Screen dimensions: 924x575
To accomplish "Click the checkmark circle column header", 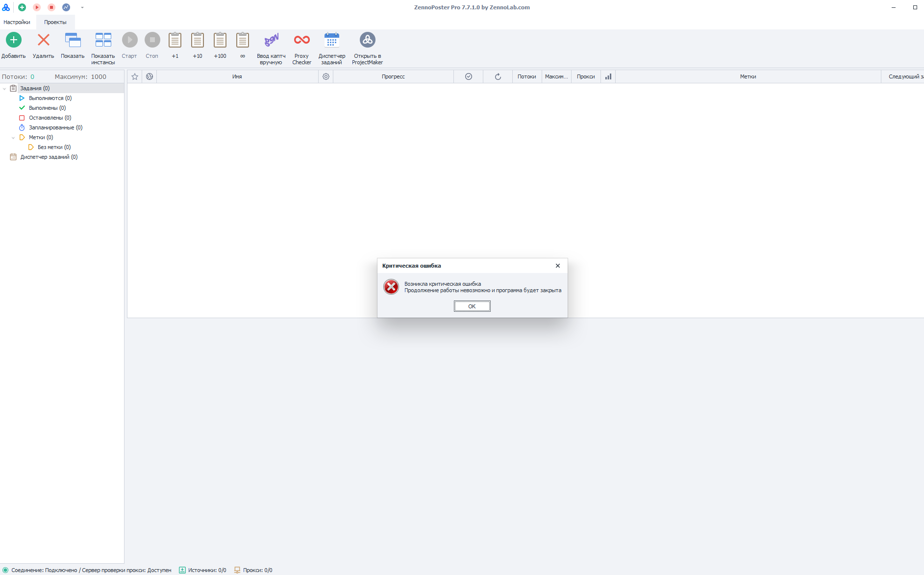I will (x=469, y=76).
